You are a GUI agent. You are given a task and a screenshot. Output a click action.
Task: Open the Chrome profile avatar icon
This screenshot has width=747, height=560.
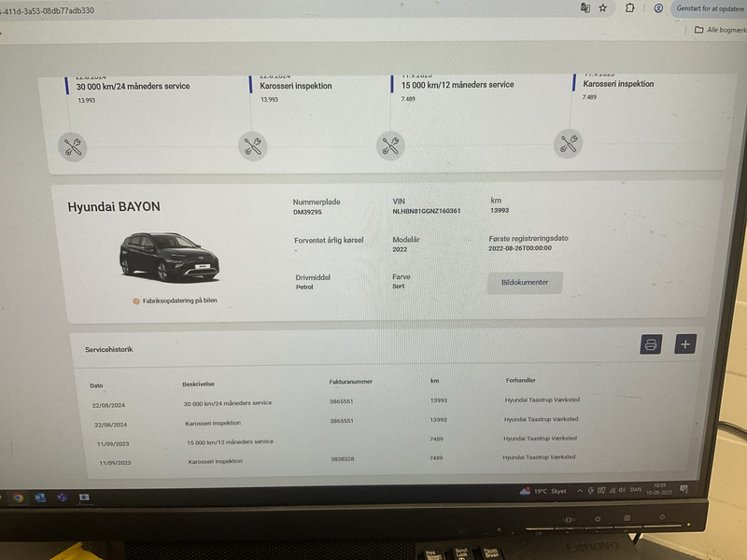[x=658, y=7]
